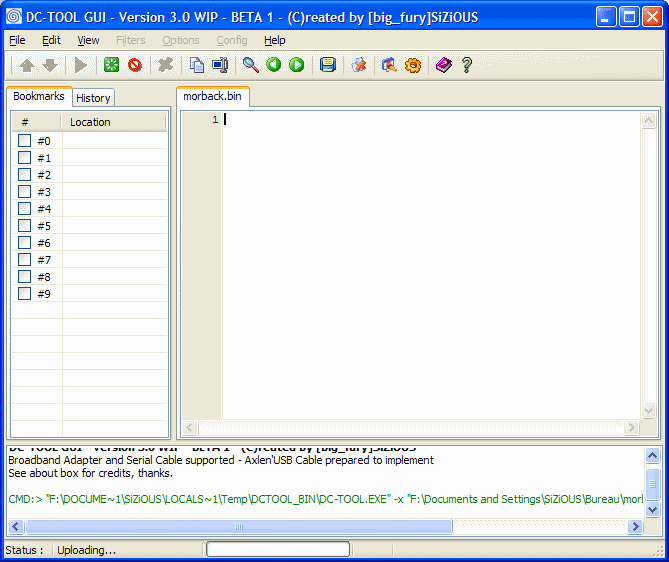Image resolution: width=669 pixels, height=562 pixels.
Task: Click the log panel scroll up arrow
Action: pyautogui.click(x=652, y=455)
